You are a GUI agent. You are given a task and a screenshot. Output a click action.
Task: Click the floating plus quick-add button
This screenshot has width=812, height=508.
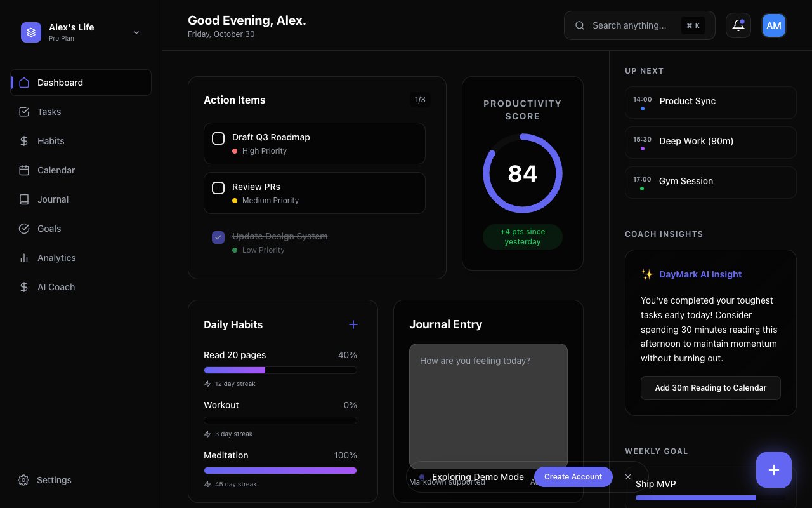point(774,470)
